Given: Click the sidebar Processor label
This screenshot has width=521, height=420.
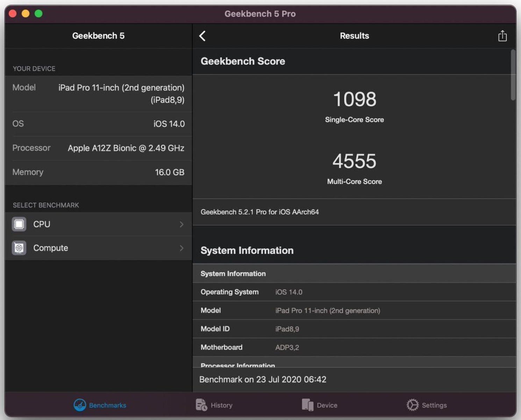Looking at the screenshot, I should (x=31, y=148).
